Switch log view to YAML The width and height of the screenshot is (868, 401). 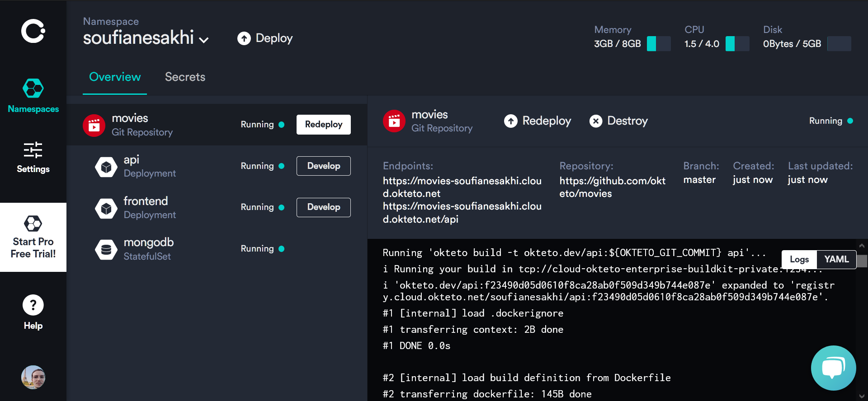click(836, 259)
